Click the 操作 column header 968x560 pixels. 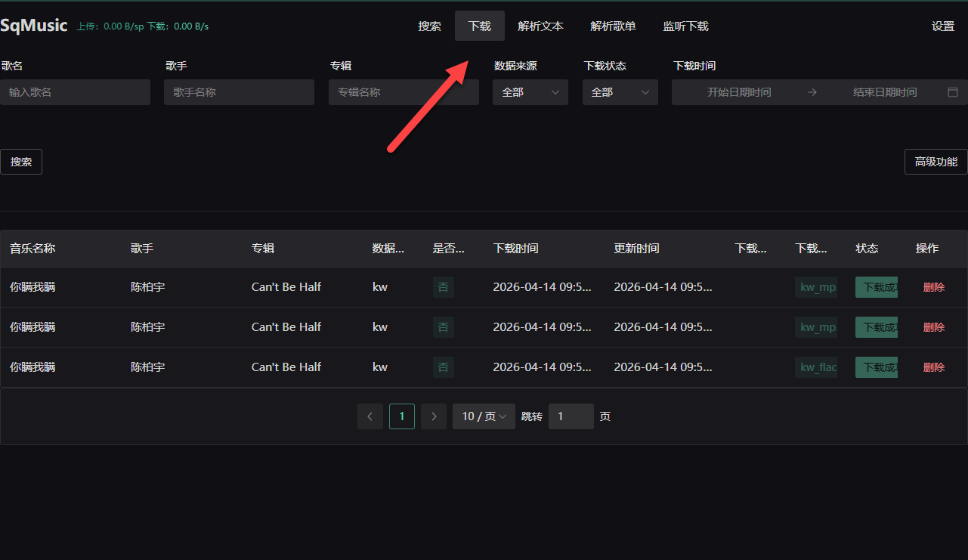(927, 249)
